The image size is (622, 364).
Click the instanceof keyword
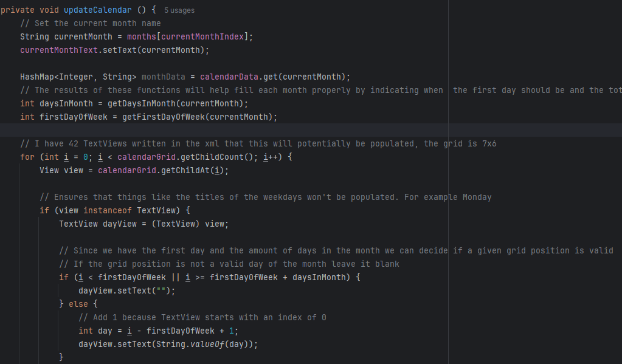click(x=105, y=210)
